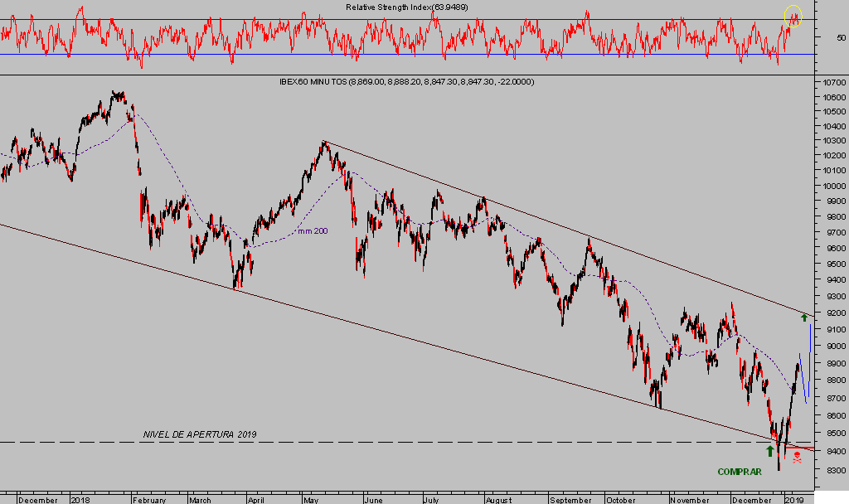Click the green arrow at the 9200 channel top
Screen dimensions: 849x504
(804, 317)
